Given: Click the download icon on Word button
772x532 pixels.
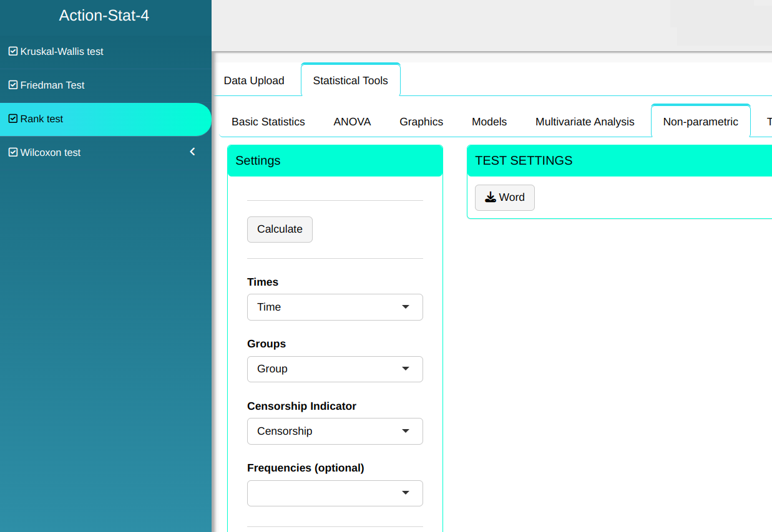Looking at the screenshot, I should [491, 197].
